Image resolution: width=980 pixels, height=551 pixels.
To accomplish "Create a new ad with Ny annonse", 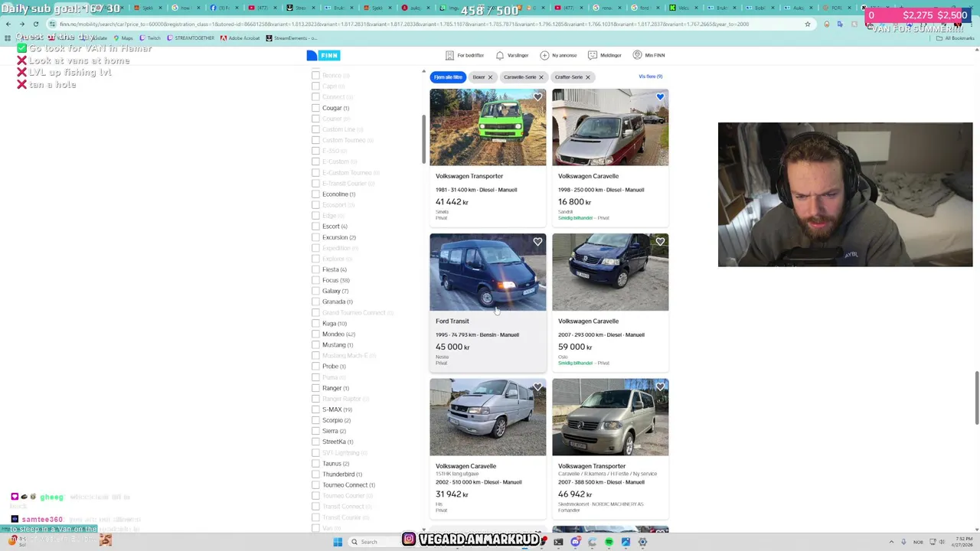I will pos(558,55).
